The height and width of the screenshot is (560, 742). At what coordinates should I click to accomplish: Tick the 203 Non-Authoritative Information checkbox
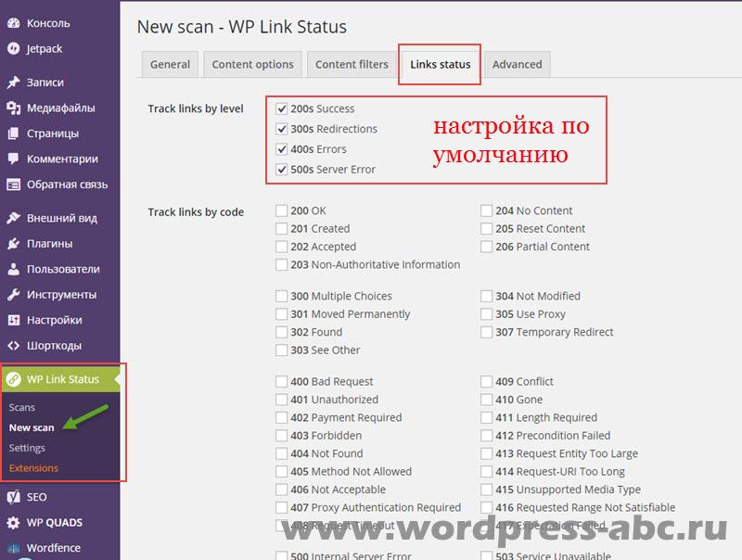point(282,264)
